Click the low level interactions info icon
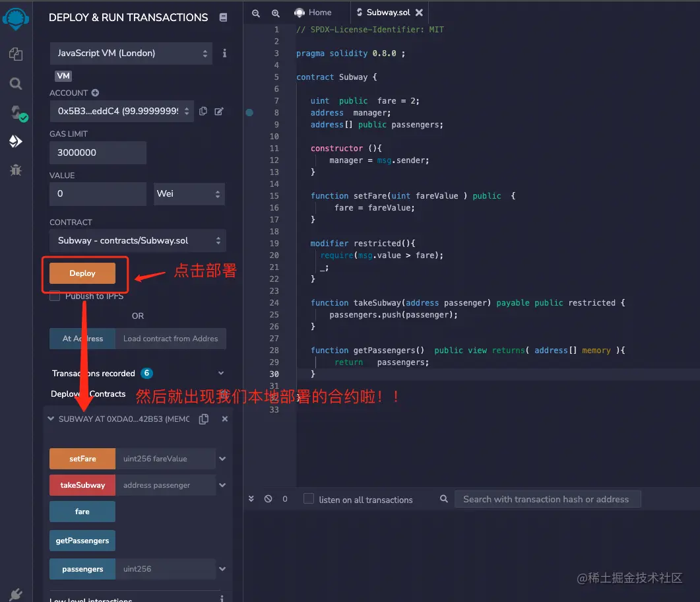The image size is (700, 602). coord(222,599)
